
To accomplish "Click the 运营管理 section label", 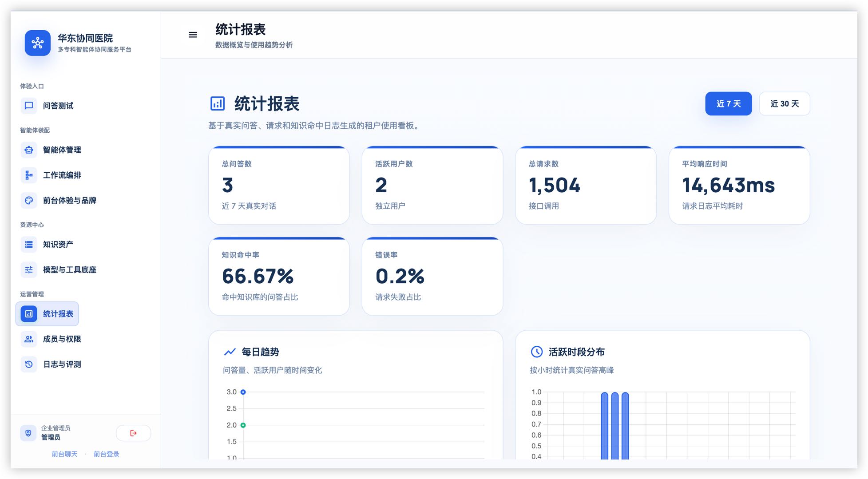I will 32,294.
